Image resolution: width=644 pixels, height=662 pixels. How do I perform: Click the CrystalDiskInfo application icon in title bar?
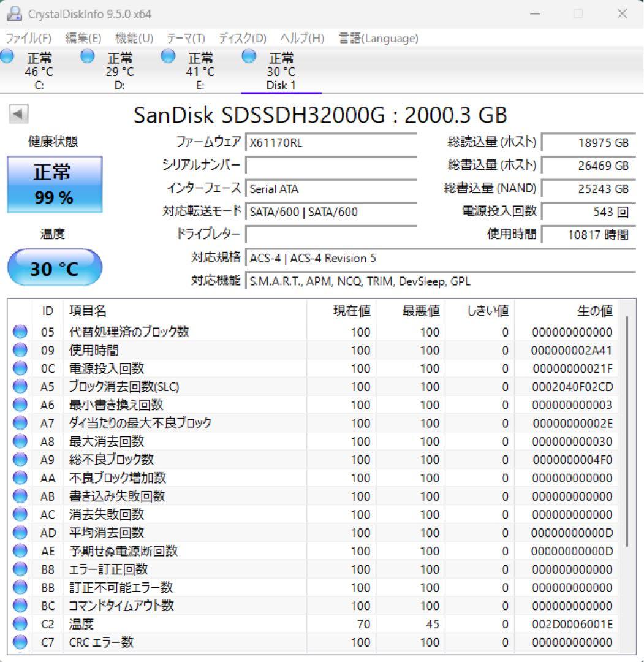click(x=15, y=13)
